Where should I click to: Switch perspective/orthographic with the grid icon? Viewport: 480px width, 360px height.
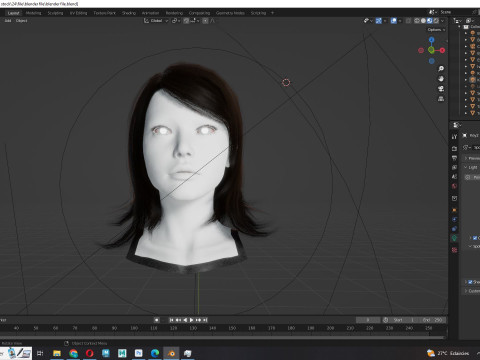(441, 99)
